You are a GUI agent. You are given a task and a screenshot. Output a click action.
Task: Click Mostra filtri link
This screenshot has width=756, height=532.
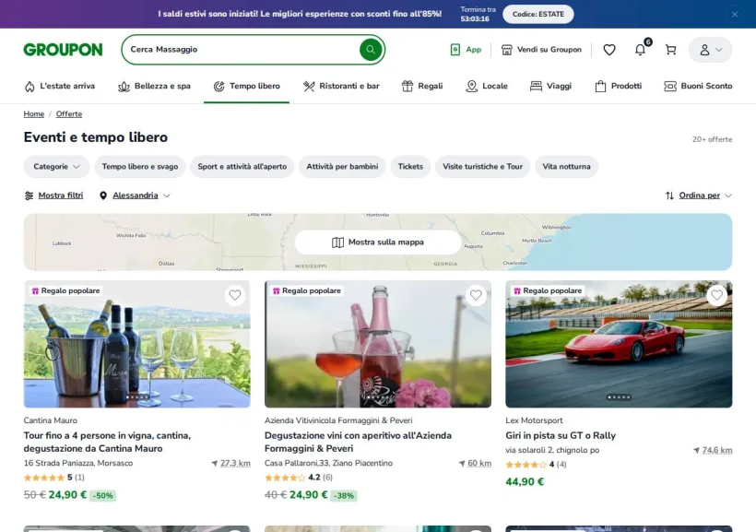click(61, 195)
